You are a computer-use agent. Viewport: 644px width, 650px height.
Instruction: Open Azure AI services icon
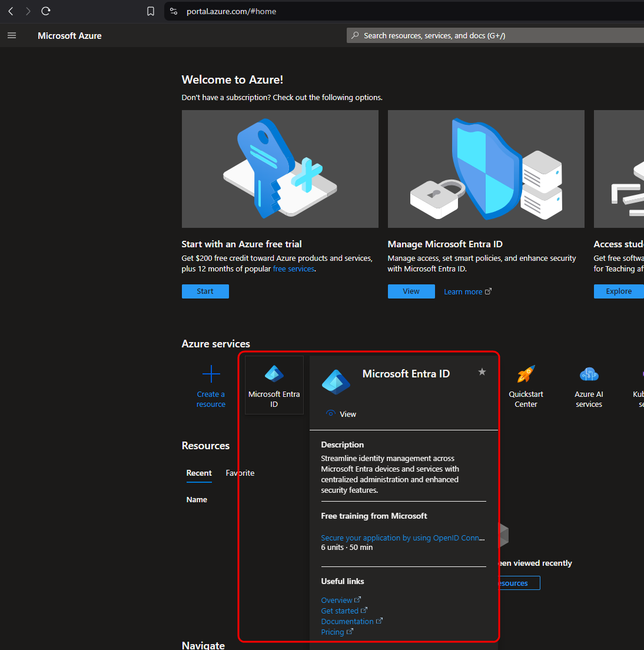[x=589, y=374]
